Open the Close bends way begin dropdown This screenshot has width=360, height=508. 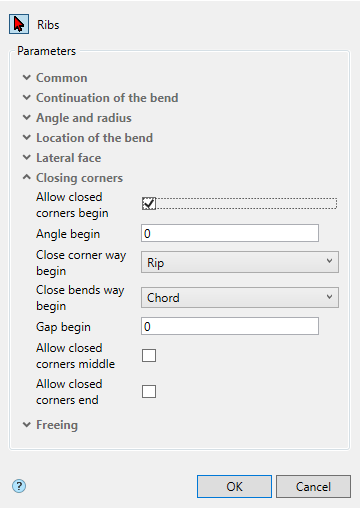tap(240, 297)
